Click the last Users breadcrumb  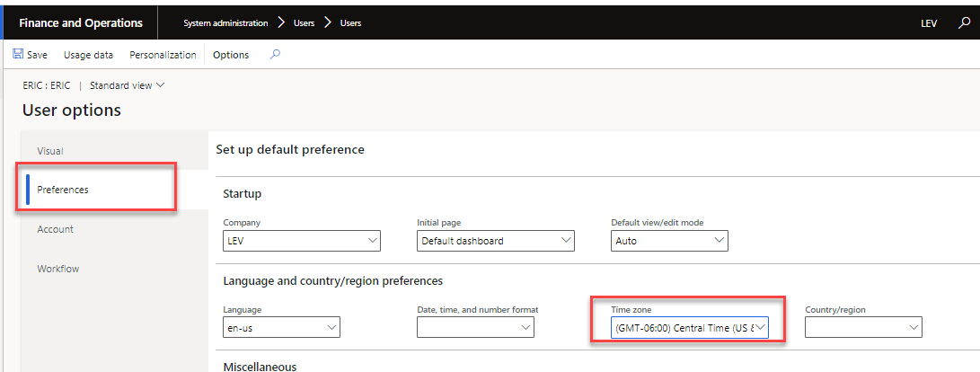[x=350, y=23]
